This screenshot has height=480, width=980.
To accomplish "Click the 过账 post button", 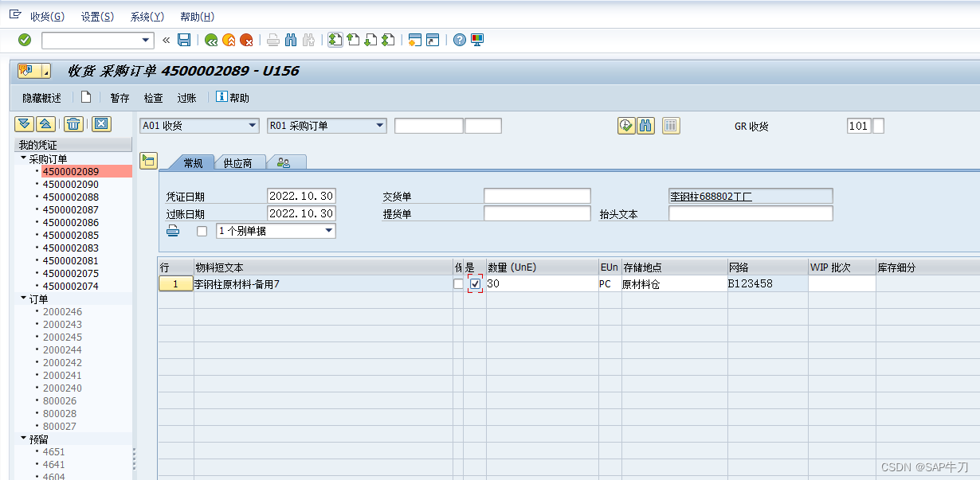I will coord(186,98).
